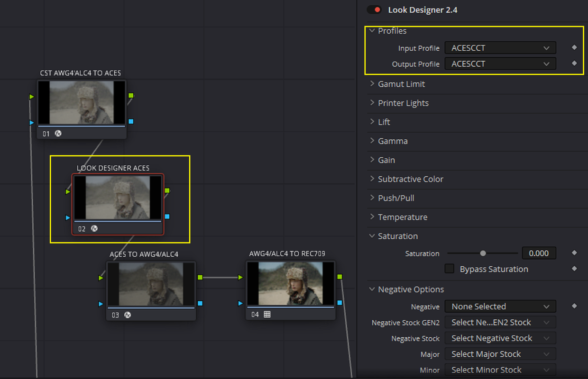The height and width of the screenshot is (379, 588).
Task: Expand the Printer Lights section
Action: [372, 103]
